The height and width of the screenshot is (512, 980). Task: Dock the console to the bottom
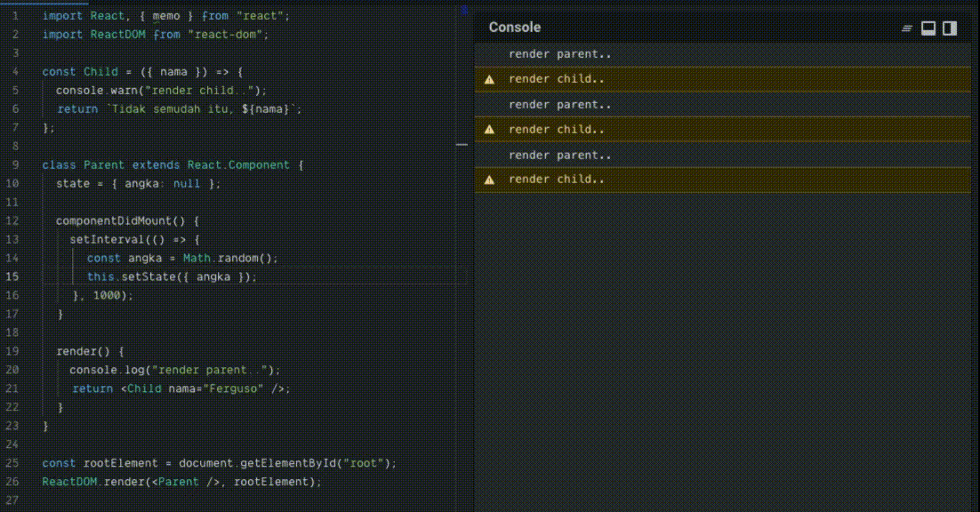coord(928,28)
